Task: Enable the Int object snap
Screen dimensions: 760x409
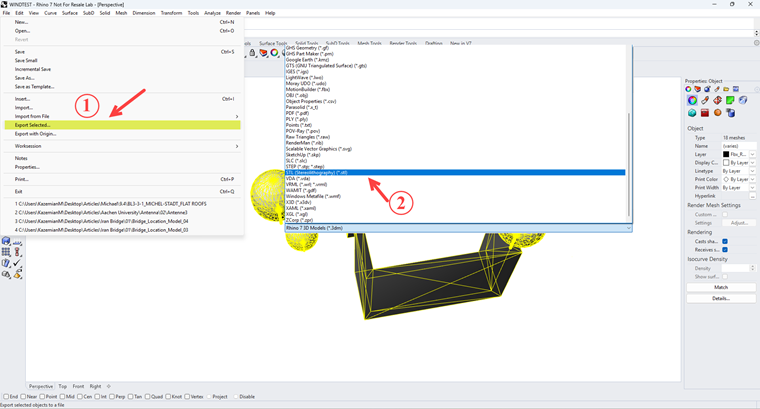Action: (x=97, y=396)
